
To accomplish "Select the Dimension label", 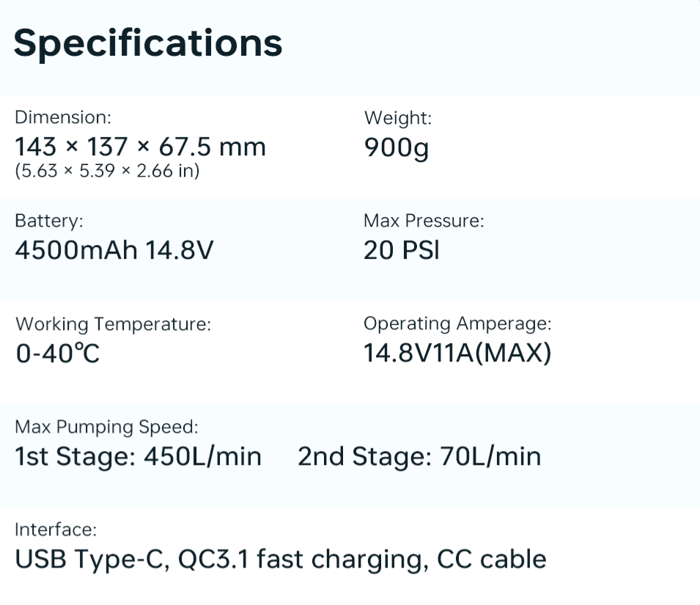I will [63, 117].
